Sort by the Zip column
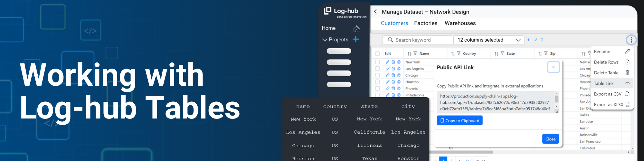 click(540, 54)
